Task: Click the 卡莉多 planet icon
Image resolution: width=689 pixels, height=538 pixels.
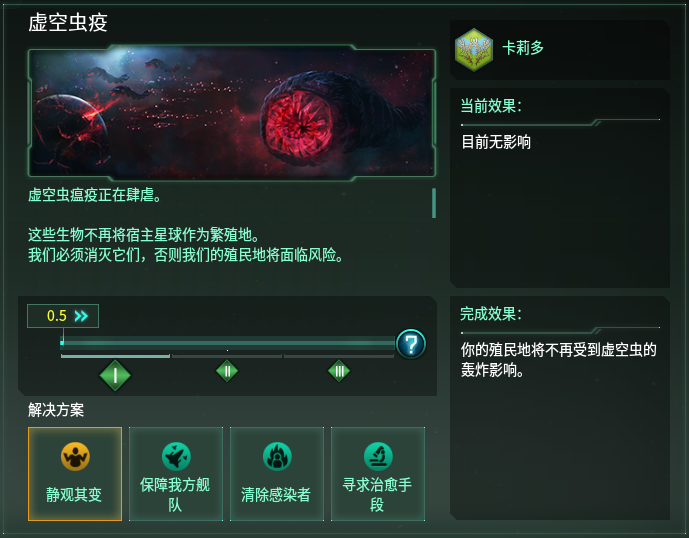Action: pyautogui.click(x=474, y=48)
